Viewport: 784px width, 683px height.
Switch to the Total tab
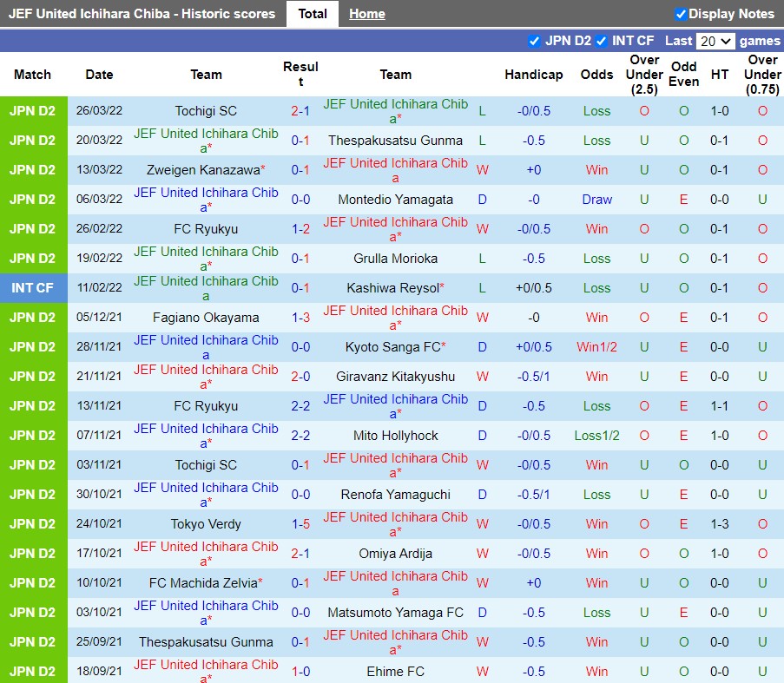pos(313,14)
